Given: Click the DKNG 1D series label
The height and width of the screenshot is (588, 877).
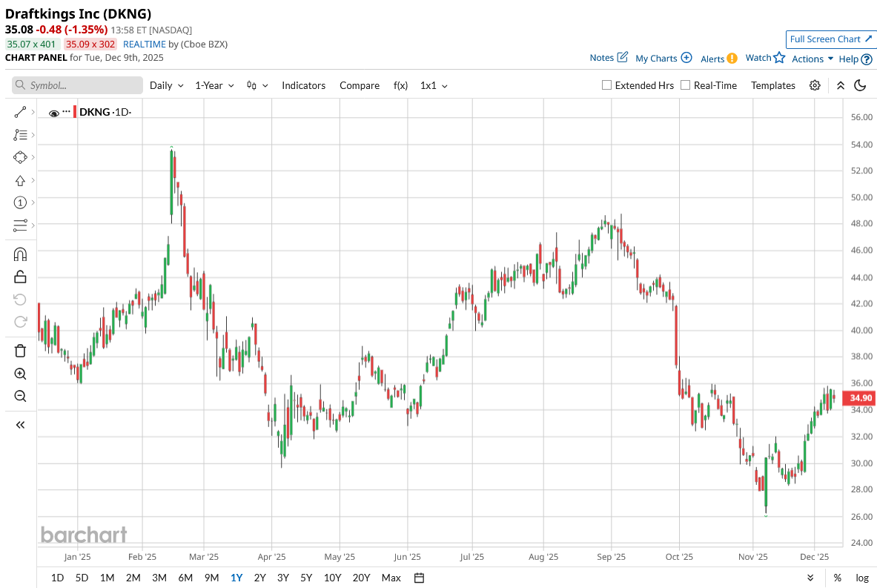Looking at the screenshot, I should click(x=105, y=112).
